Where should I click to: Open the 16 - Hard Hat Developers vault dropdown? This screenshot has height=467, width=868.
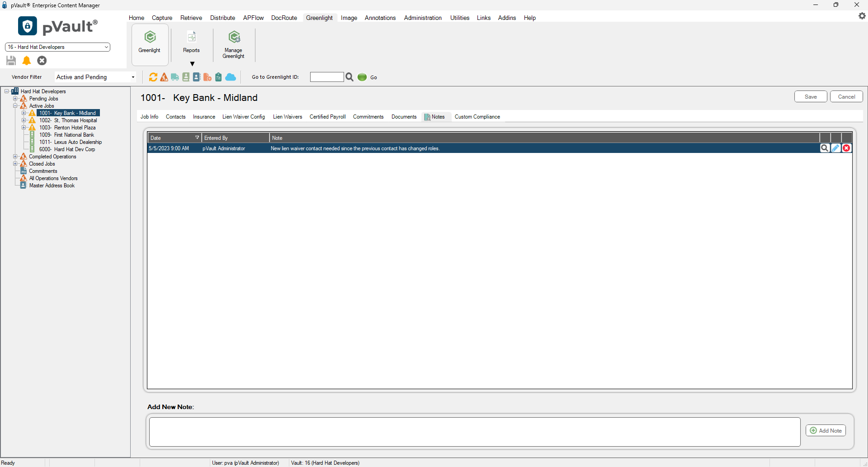pyautogui.click(x=57, y=47)
